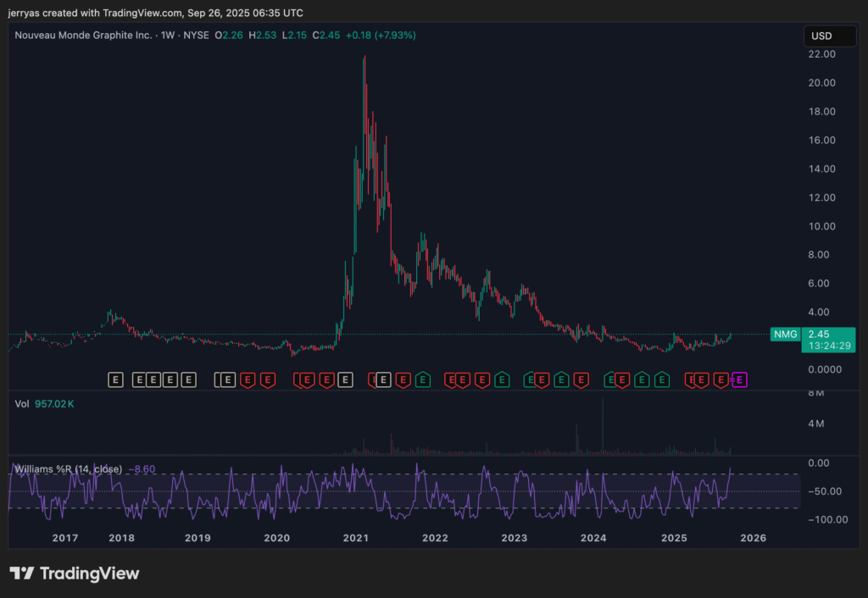Click the 2021 label on time axis
This screenshot has width=868, height=598.
355,538
